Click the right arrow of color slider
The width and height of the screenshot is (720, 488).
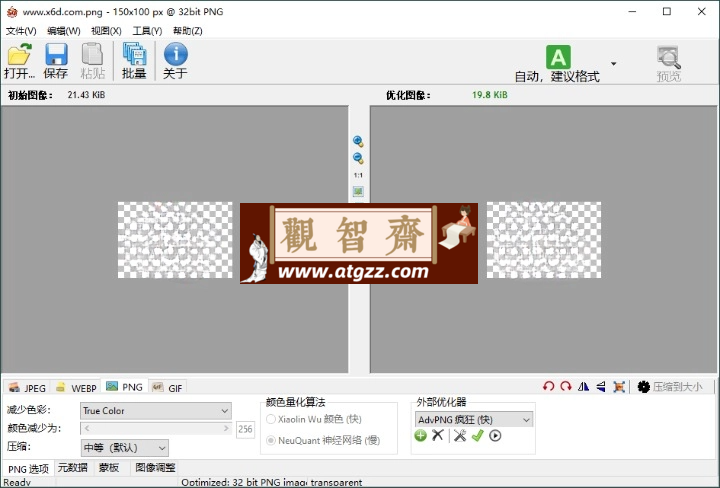(225, 428)
